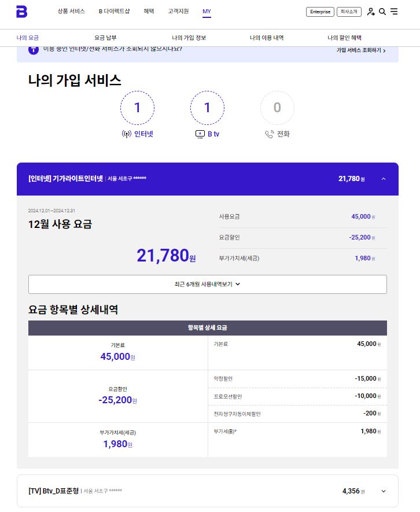Click the 회사소개 button
The height and width of the screenshot is (512, 420).
(349, 12)
